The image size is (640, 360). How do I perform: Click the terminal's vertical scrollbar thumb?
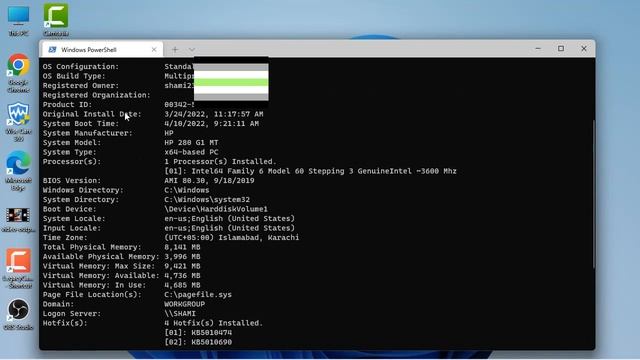pos(593,194)
